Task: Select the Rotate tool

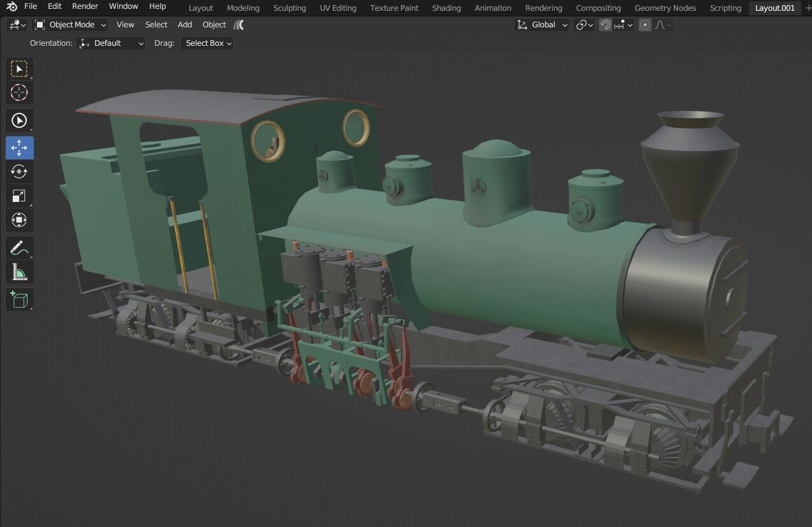Action: coord(19,172)
